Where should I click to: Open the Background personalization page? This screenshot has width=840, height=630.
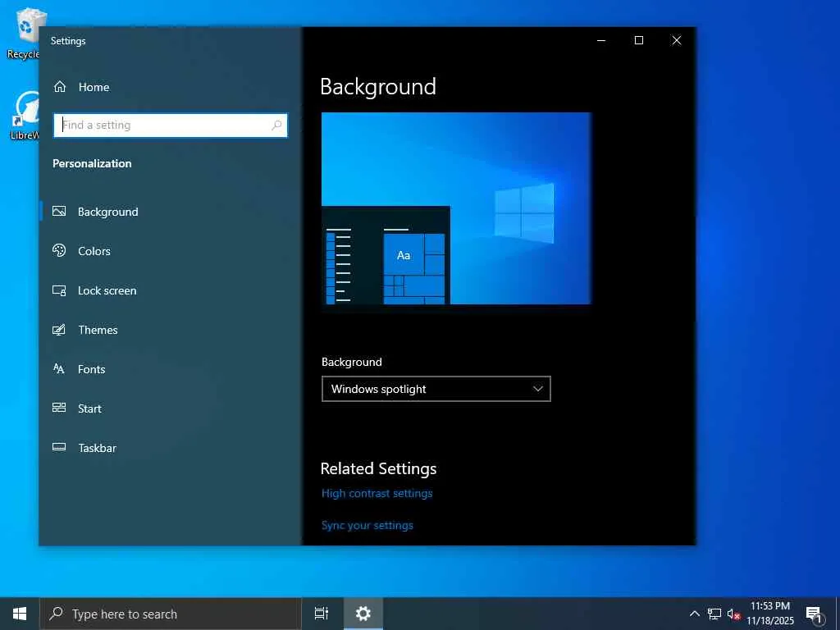(171, 212)
